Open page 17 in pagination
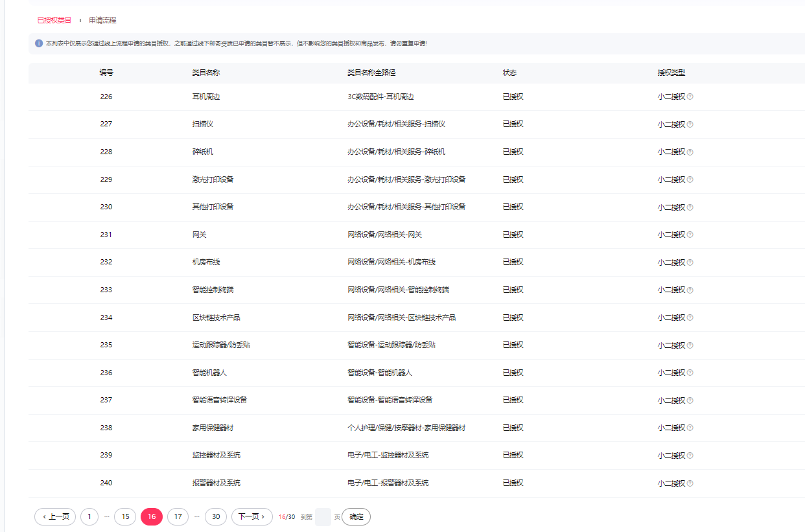Image resolution: width=805 pixels, height=532 pixels. pyautogui.click(x=178, y=516)
